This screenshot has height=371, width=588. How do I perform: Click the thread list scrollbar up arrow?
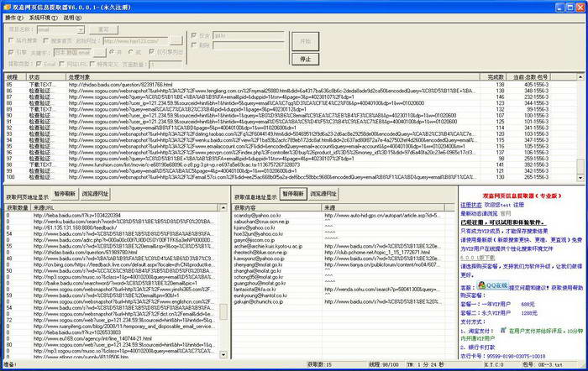(580, 77)
